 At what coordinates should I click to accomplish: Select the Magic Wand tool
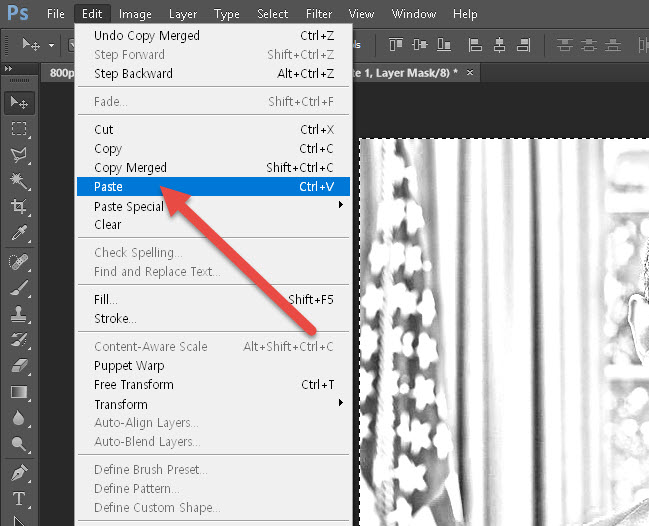pos(19,181)
